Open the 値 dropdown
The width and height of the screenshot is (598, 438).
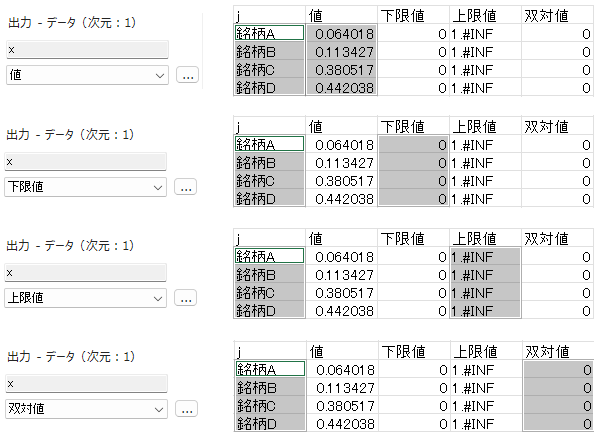click(x=87, y=75)
